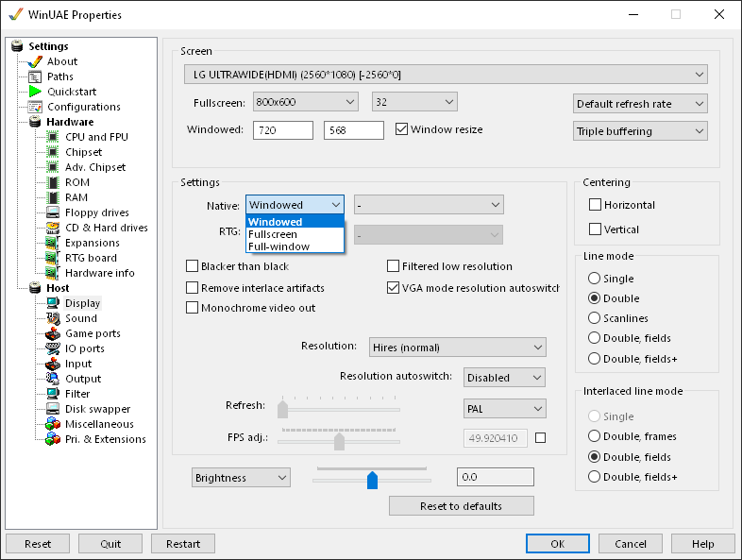Enable Filtered low resolution
The image size is (742, 560).
click(x=393, y=266)
